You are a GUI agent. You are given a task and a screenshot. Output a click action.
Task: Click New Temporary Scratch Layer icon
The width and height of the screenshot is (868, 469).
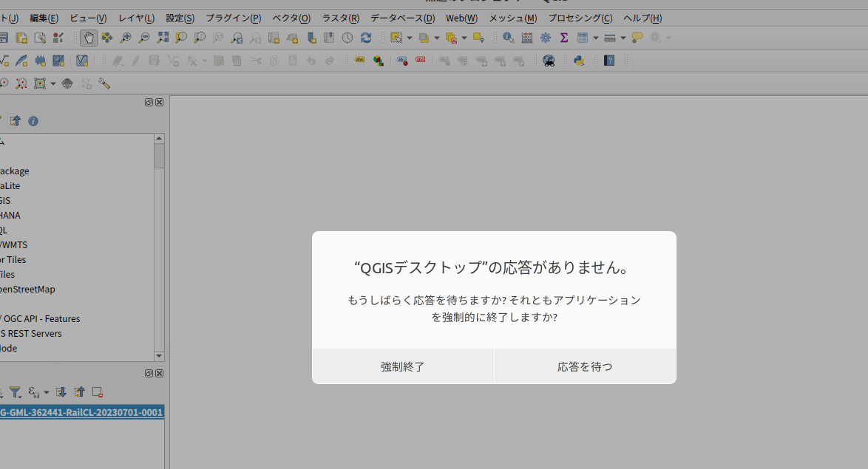click(41, 61)
